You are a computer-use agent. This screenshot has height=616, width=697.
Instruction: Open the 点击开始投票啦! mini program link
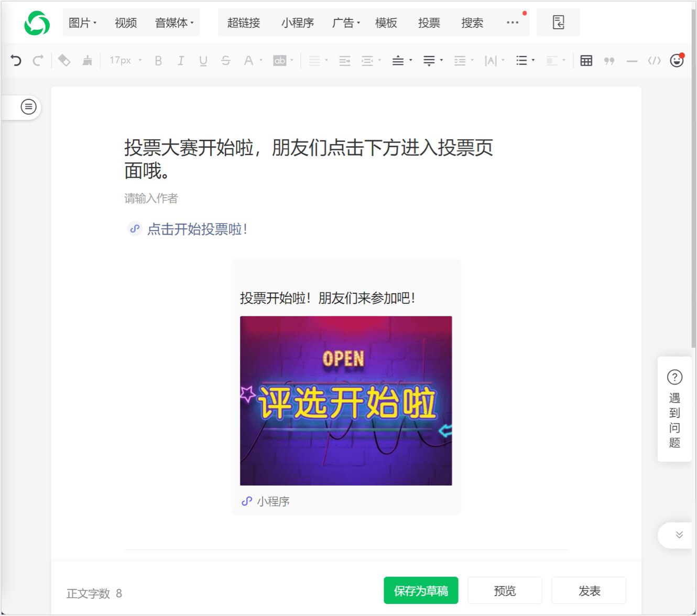[x=197, y=229]
